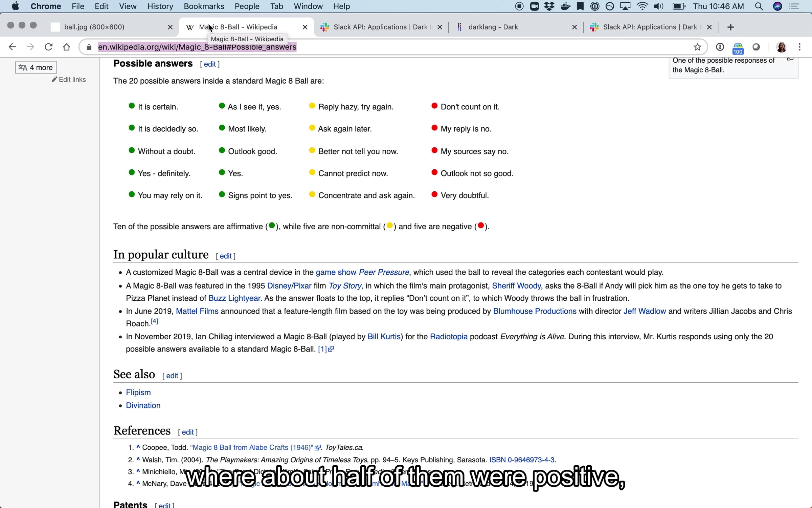Click the browser back arrow
812x508 pixels.
12,47
